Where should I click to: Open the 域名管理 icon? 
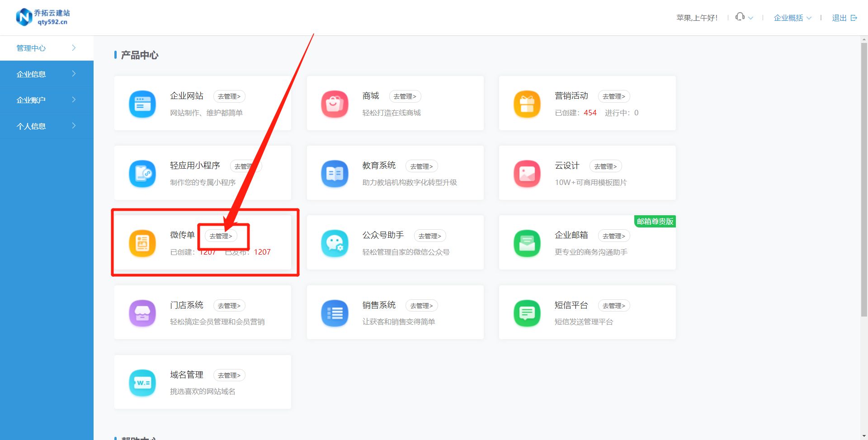click(142, 382)
